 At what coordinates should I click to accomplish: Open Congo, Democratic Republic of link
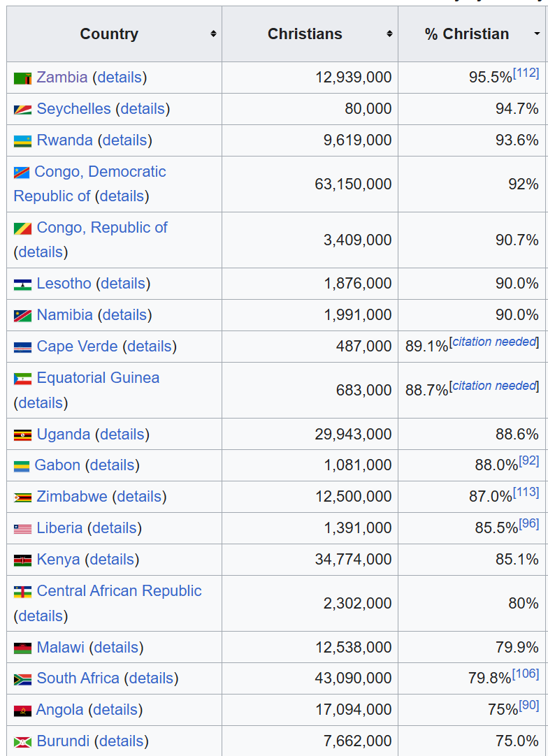coord(100,172)
